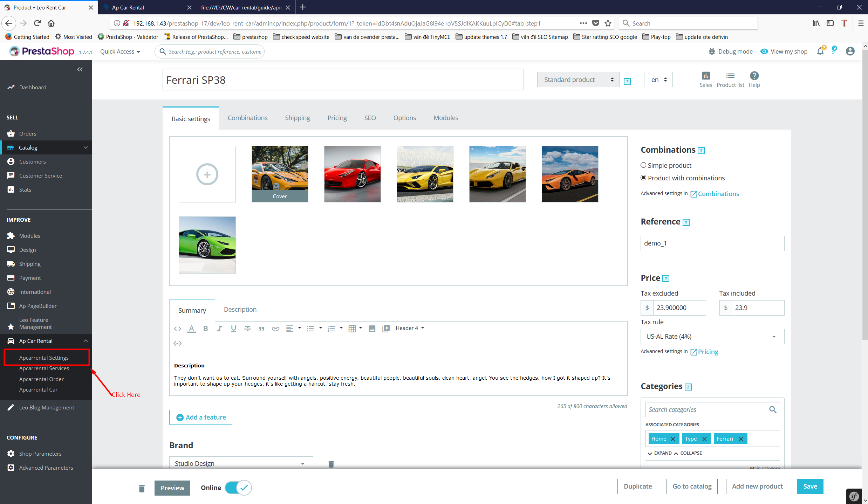Click the Save button
The height and width of the screenshot is (504, 868).
810,486
